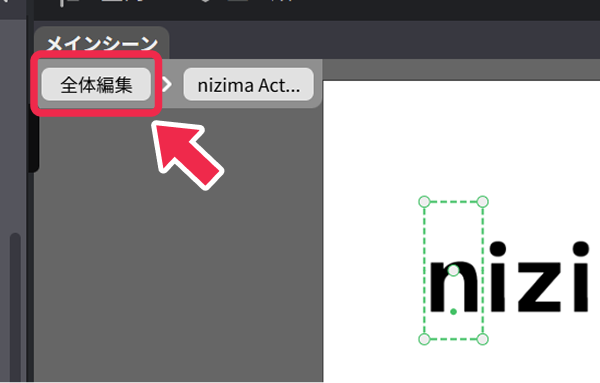Viewport: 600px width, 383px height.
Task: Click the 全体編集 breadcrumb button
Action: coord(96,85)
